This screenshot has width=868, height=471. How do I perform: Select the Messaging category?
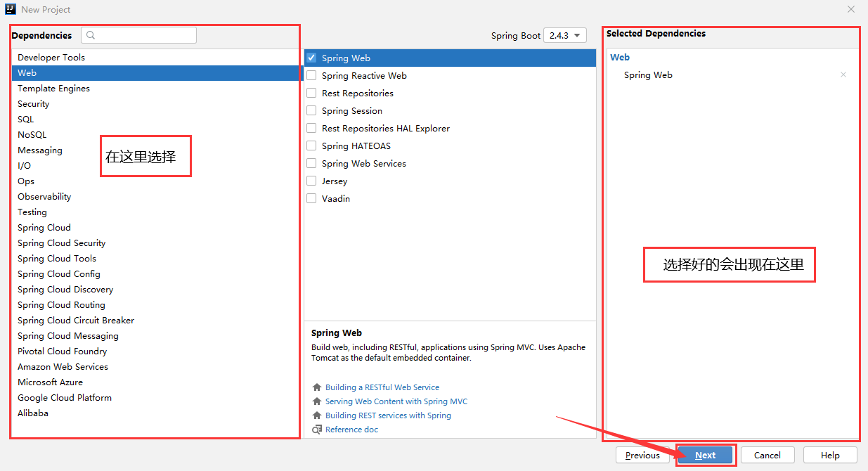(156, 150)
